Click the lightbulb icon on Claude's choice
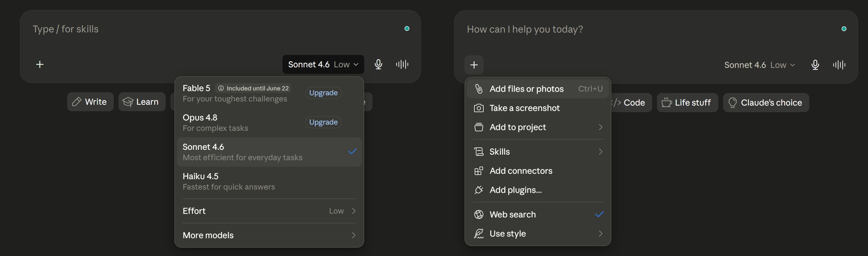This screenshot has width=868, height=256. 732,102
